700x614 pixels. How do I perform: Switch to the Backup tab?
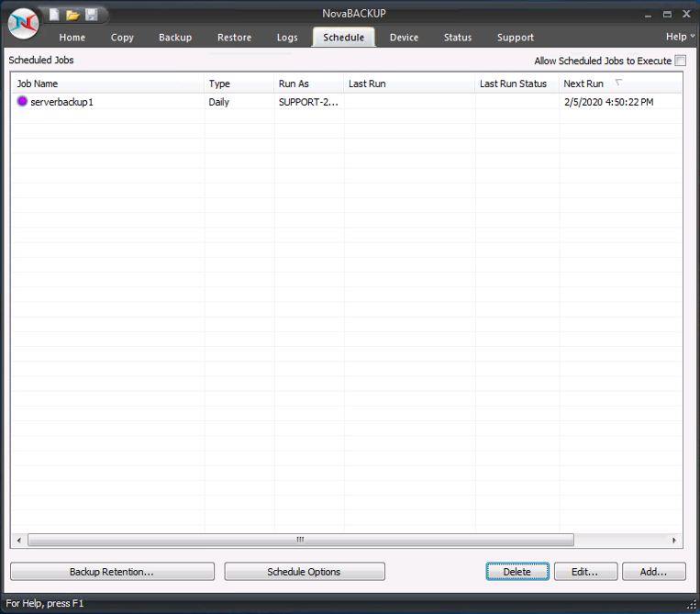point(175,38)
